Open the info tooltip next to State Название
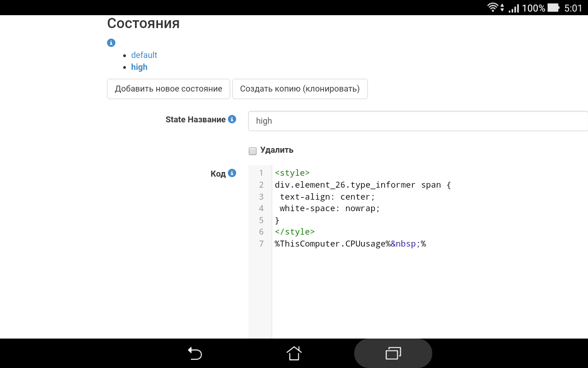The height and width of the screenshot is (368, 588). pyautogui.click(x=232, y=119)
